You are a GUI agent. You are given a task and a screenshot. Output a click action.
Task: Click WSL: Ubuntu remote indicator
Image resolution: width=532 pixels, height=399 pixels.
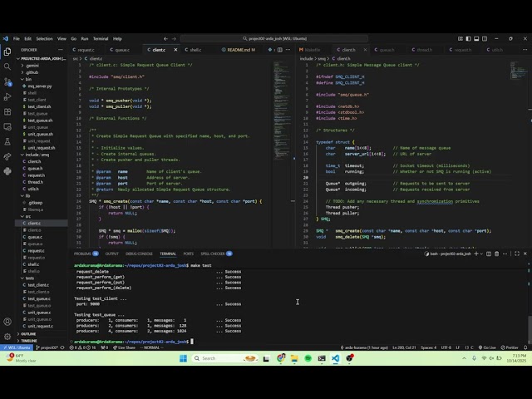tap(17, 347)
